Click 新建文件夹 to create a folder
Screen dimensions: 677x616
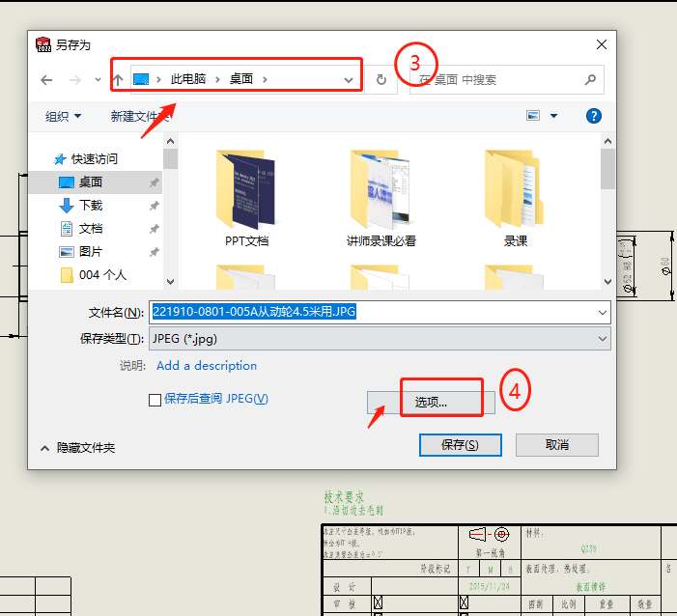pos(139,116)
